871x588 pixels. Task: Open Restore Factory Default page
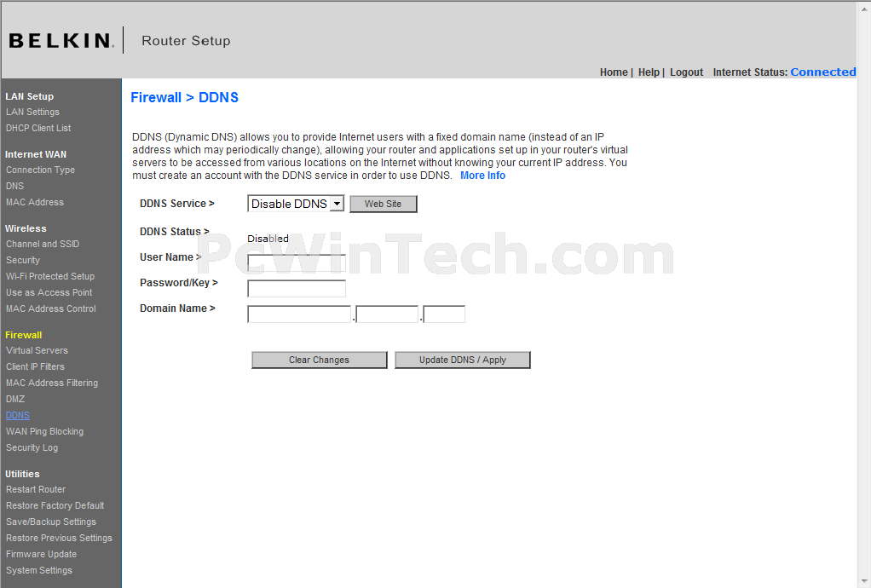[x=55, y=506]
